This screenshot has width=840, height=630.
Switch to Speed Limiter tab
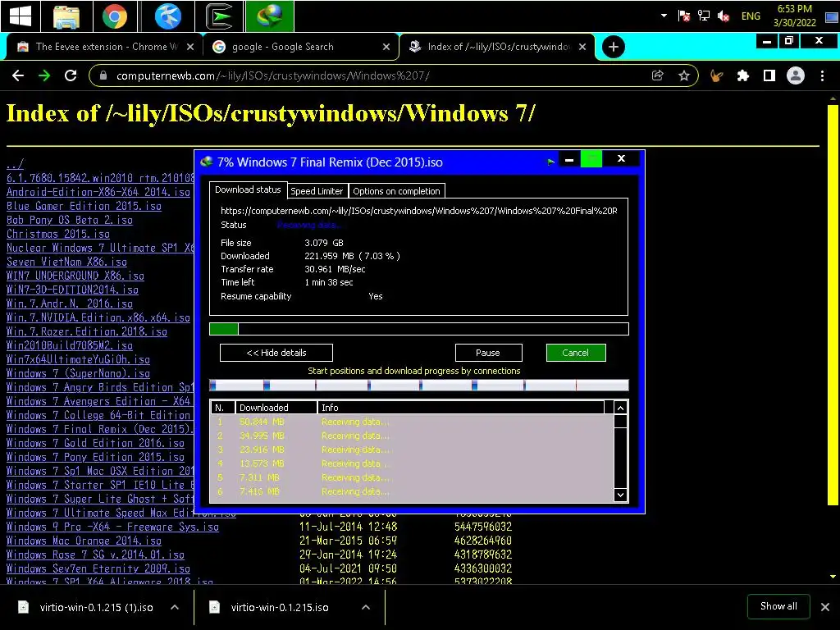tap(317, 190)
